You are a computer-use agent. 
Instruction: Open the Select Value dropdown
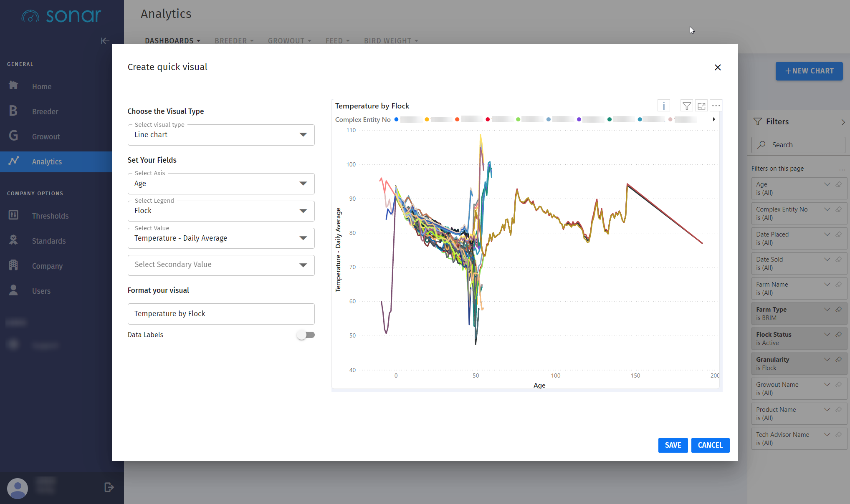coord(221,238)
